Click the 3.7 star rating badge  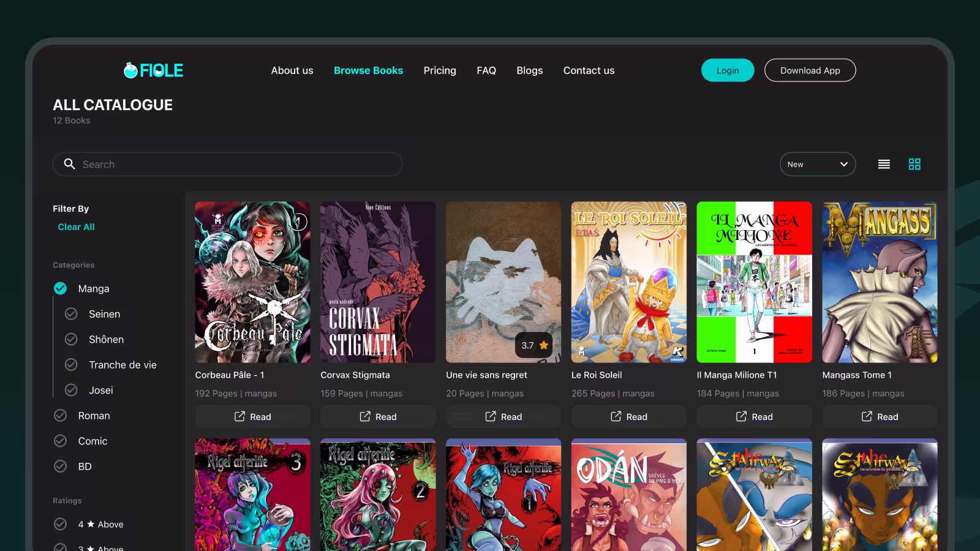[534, 345]
